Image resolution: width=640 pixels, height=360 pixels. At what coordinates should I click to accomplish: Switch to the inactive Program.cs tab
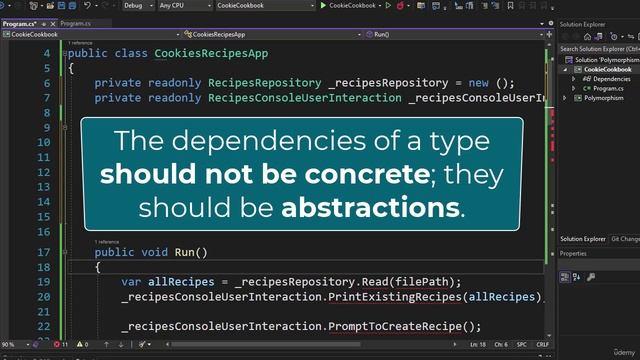[x=76, y=24]
